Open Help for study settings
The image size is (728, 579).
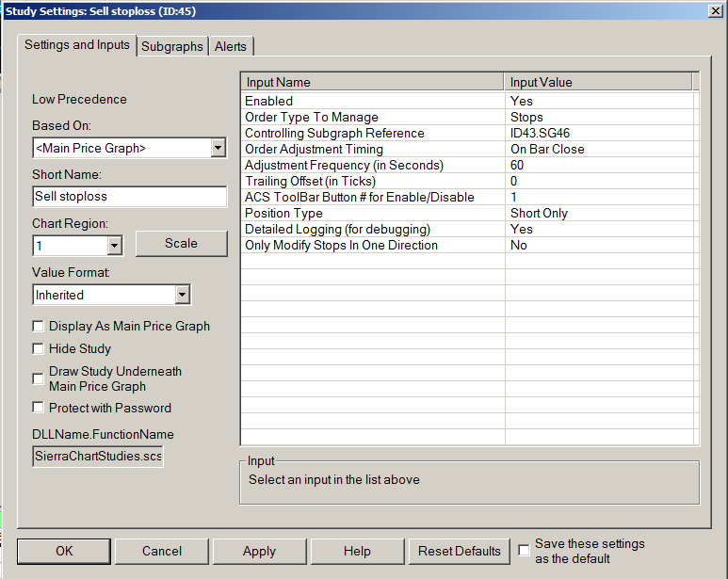(357, 551)
